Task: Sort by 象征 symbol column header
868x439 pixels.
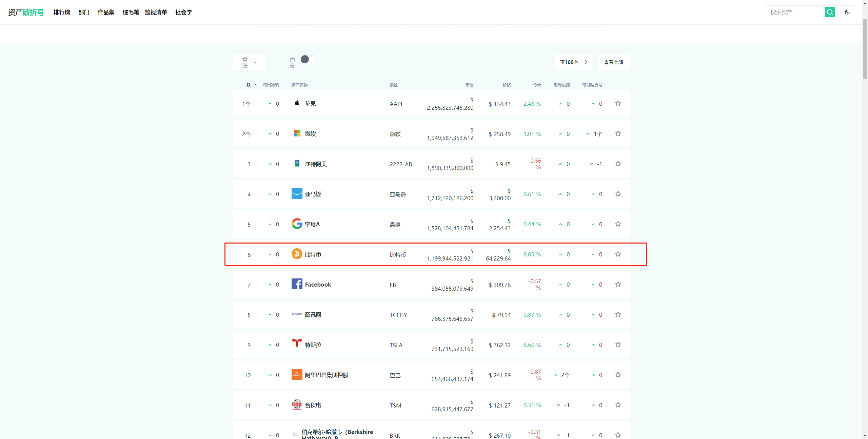Action: click(394, 85)
